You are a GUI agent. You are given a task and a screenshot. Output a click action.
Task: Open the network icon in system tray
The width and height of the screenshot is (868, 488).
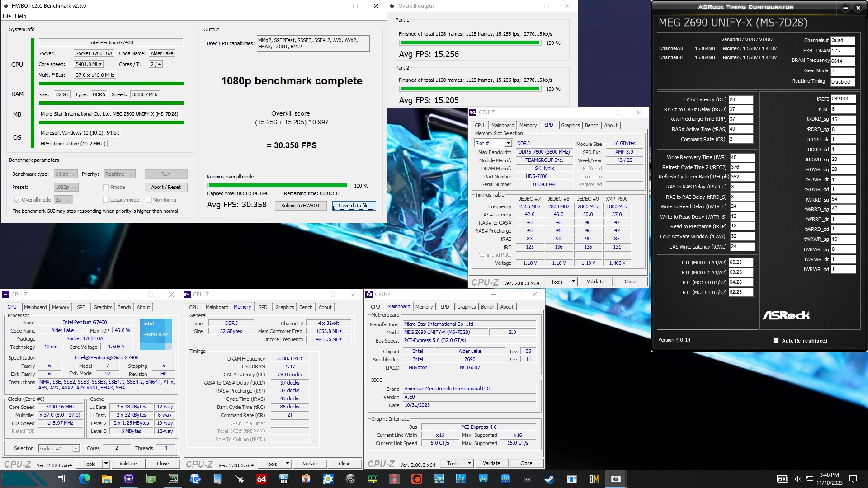click(810, 479)
